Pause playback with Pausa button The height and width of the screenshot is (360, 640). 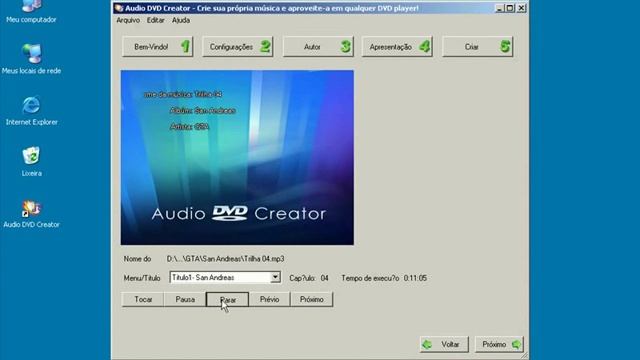(x=185, y=299)
